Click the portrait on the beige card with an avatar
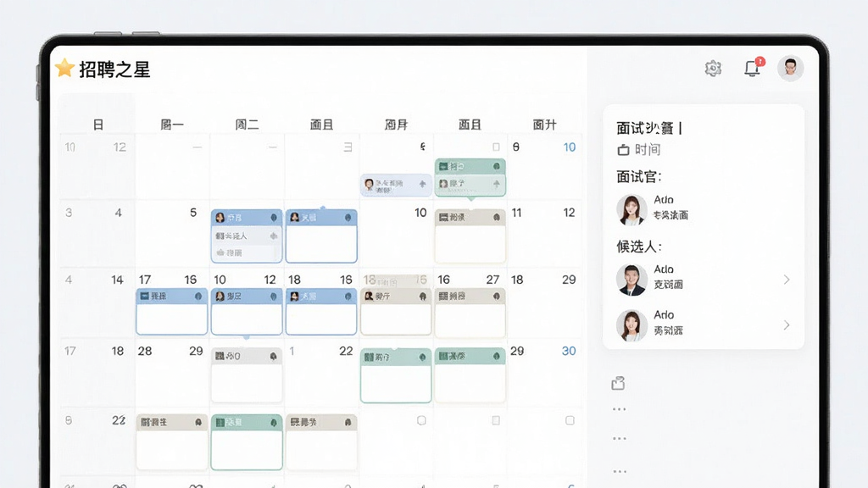 click(x=370, y=297)
